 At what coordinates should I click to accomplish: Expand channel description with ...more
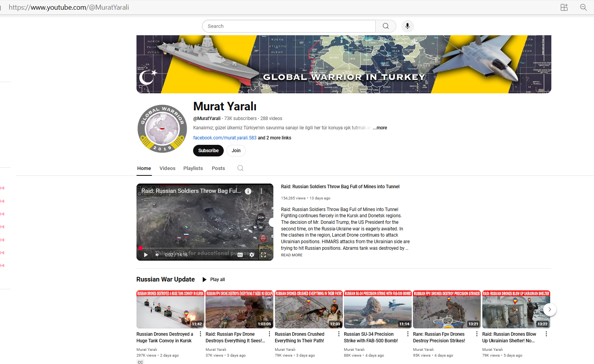pos(380,128)
